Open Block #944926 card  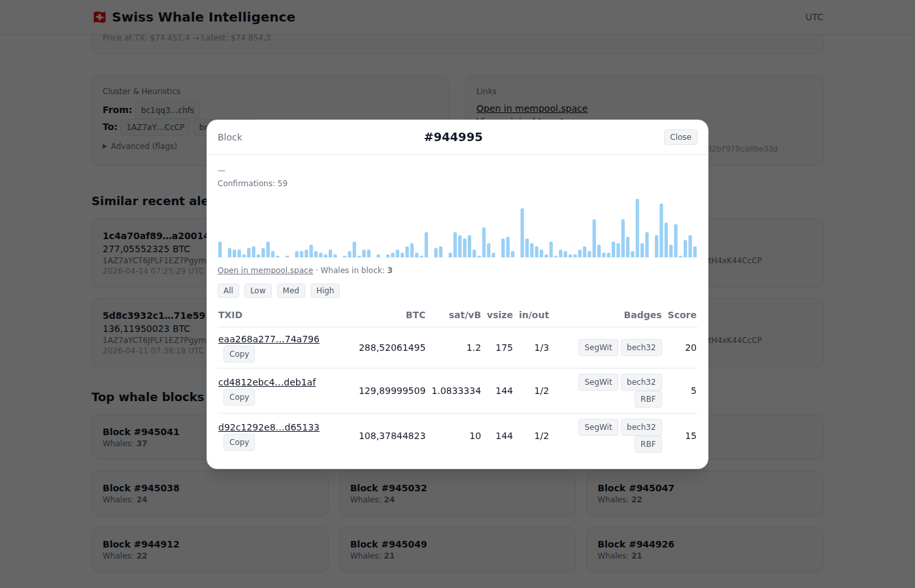tap(705, 549)
